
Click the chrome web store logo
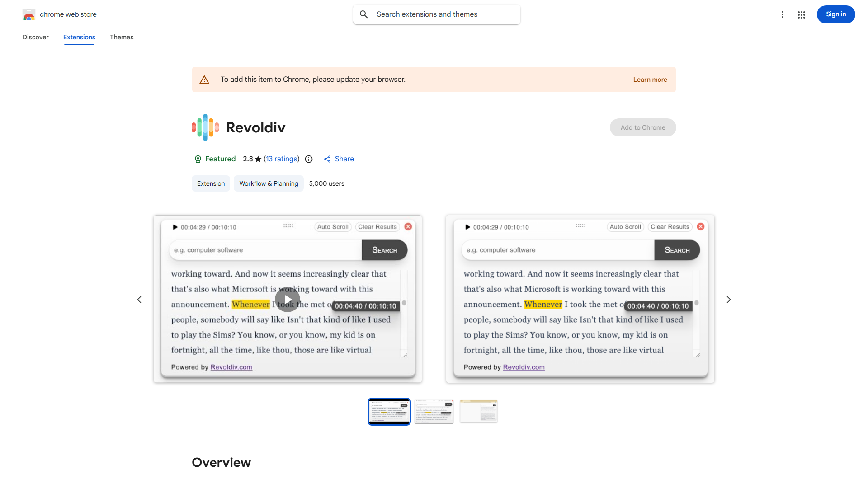click(29, 14)
